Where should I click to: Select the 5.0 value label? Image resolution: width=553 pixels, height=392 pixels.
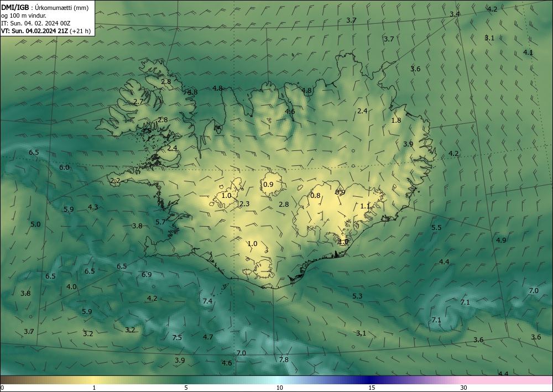(35, 224)
